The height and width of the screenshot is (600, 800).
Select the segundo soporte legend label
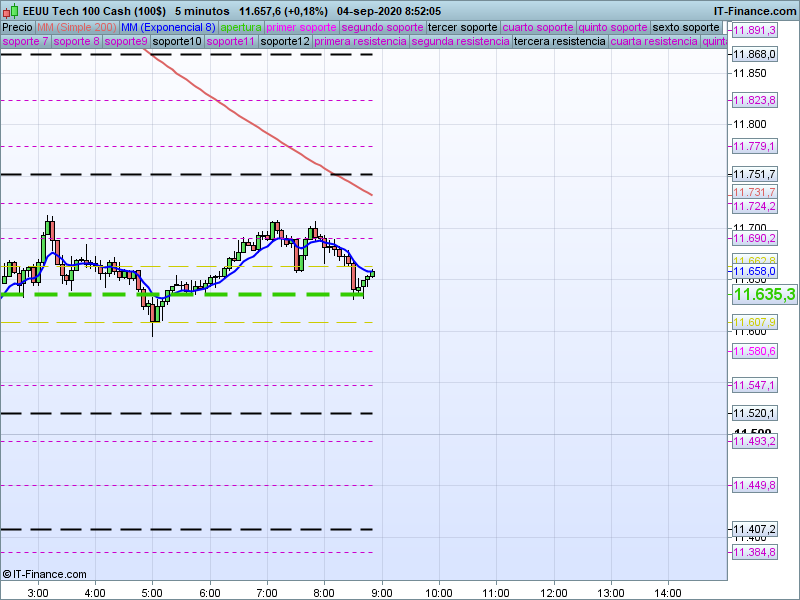pyautogui.click(x=383, y=27)
